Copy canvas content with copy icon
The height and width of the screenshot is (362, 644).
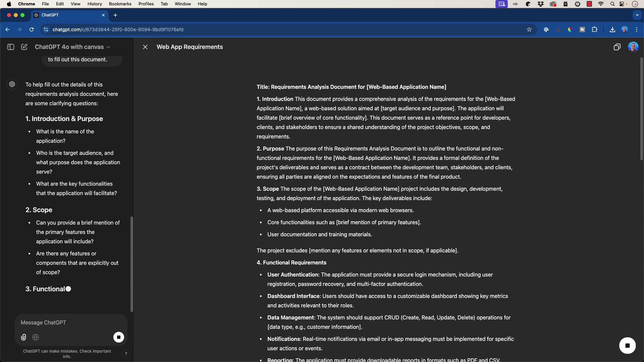(x=617, y=47)
